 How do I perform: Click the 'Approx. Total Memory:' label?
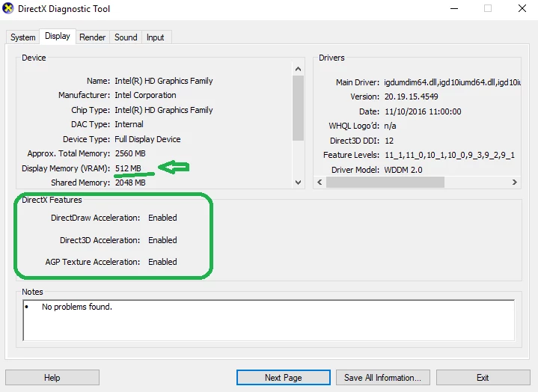click(x=69, y=153)
